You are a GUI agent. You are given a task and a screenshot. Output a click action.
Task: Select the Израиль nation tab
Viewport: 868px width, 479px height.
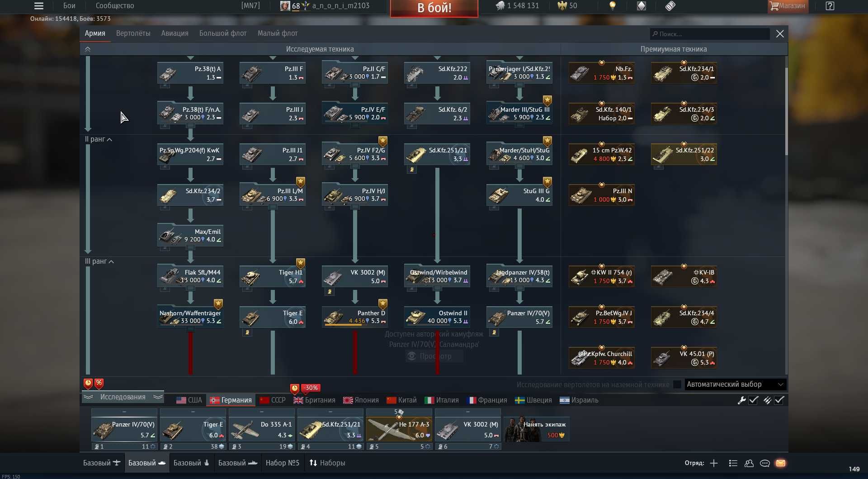[x=579, y=400]
